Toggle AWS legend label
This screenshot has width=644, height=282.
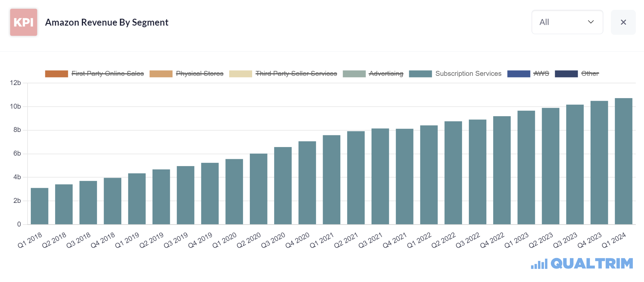coord(541,74)
